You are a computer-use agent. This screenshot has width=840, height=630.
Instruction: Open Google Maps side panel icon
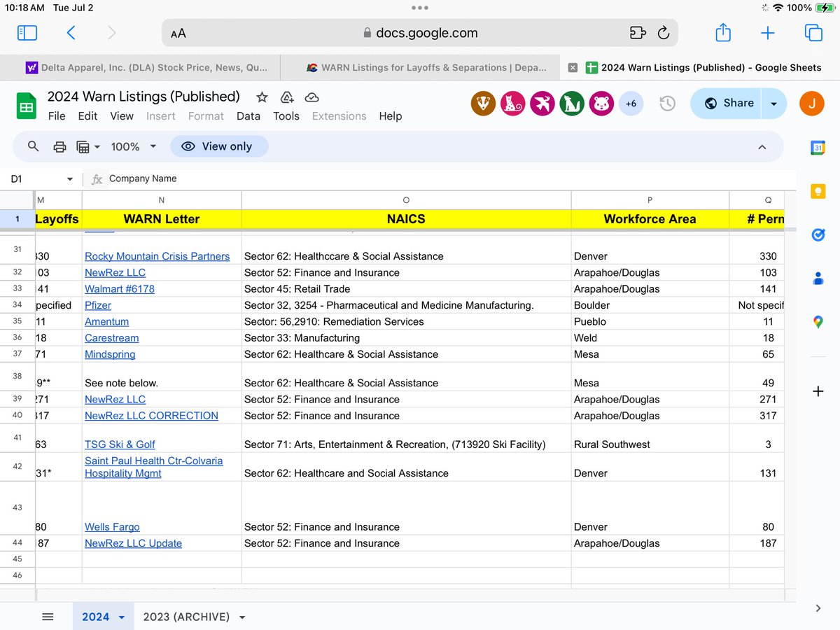pos(818,322)
